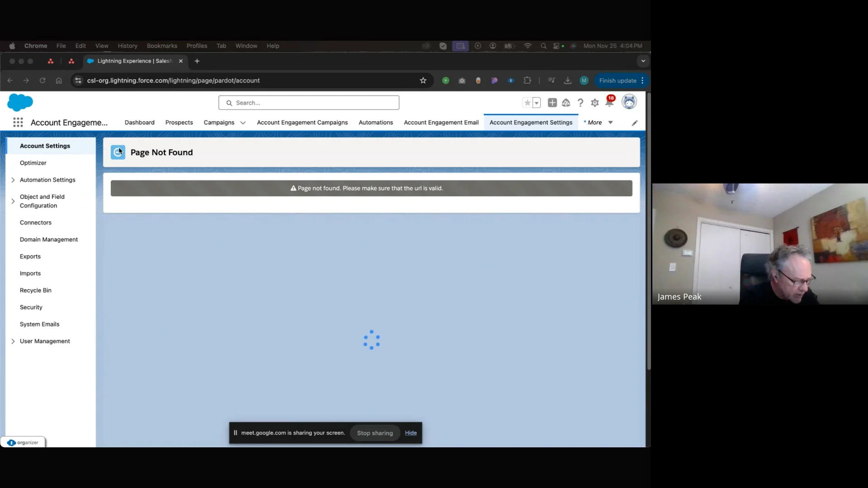Click the Trailhead guidance icon
The image size is (868, 488).
(x=566, y=103)
